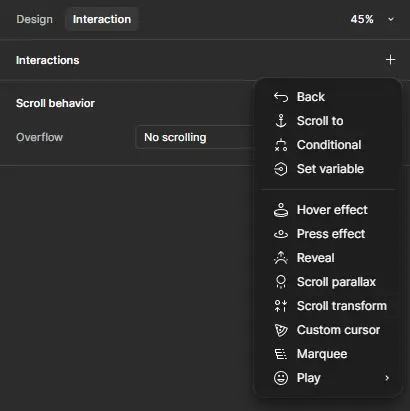The width and height of the screenshot is (410, 411).
Task: Pick the Scroll parallax icon
Action: [x=281, y=282]
